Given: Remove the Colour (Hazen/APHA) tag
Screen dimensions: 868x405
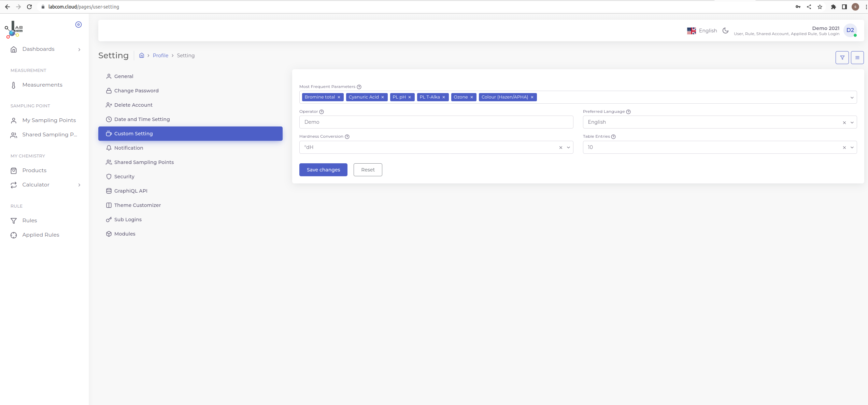Looking at the screenshot, I should tap(532, 97).
